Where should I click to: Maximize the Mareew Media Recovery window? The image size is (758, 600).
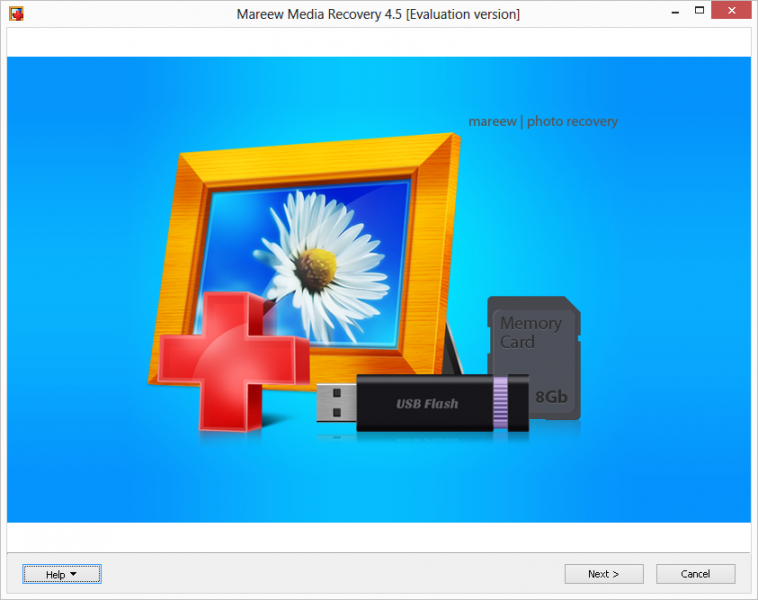pyautogui.click(x=699, y=11)
